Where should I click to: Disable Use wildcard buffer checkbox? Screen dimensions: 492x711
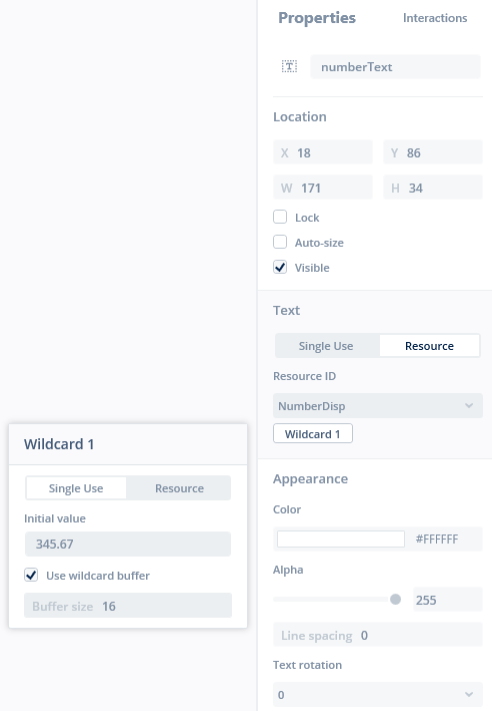click(31, 575)
